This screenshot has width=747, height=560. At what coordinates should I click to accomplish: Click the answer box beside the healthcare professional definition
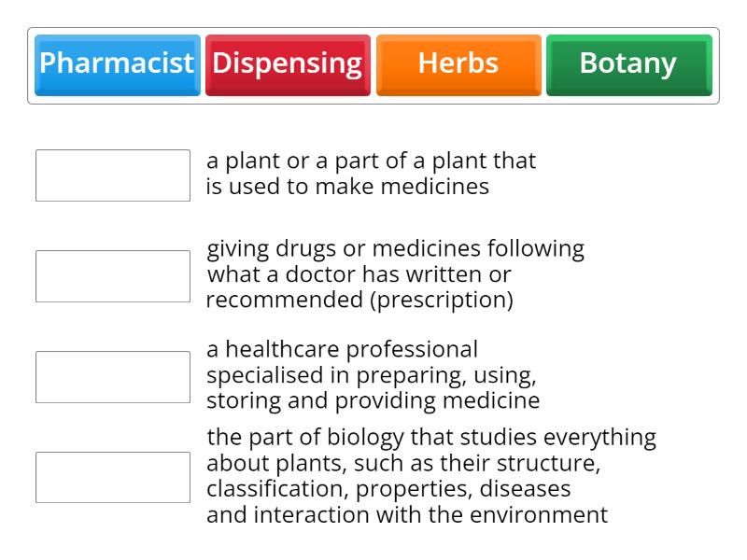[x=112, y=375]
